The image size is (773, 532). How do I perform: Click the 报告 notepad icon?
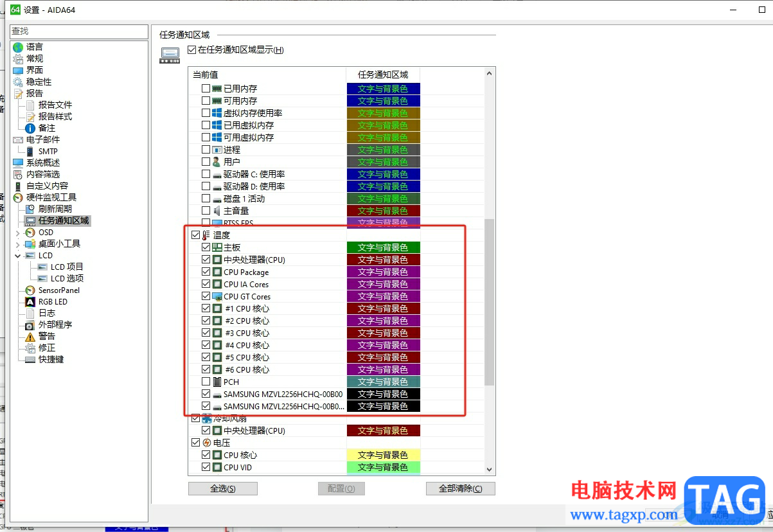(x=18, y=93)
